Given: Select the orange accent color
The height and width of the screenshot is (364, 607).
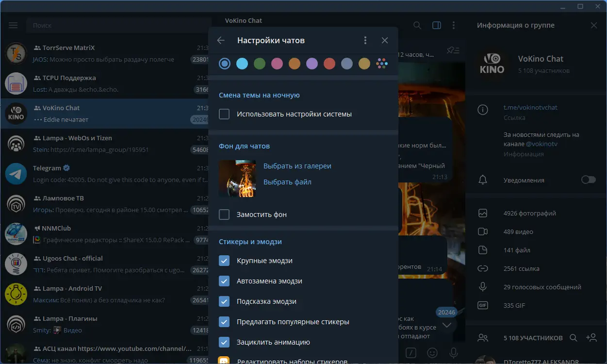Looking at the screenshot, I should pos(295,64).
